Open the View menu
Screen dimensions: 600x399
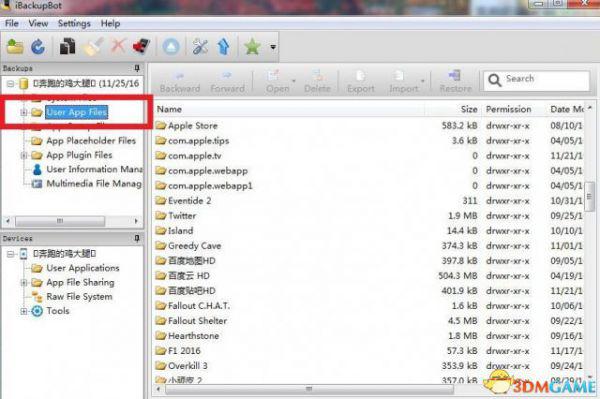point(38,24)
